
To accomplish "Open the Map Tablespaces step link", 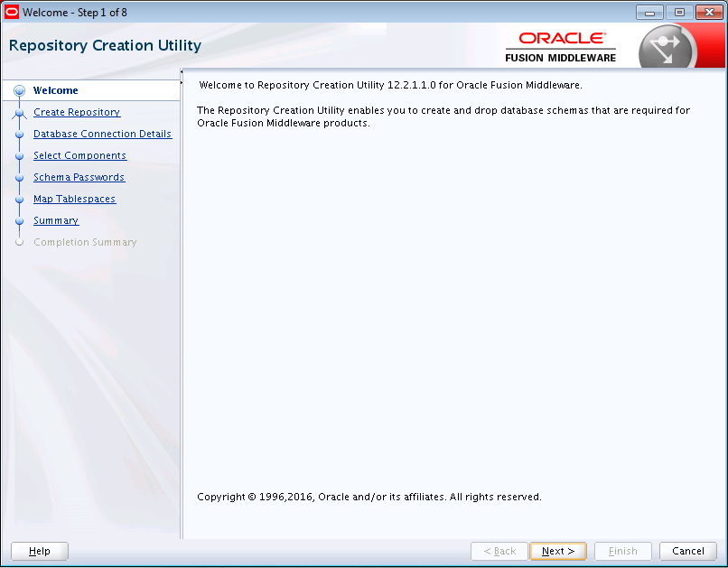I will [74, 199].
